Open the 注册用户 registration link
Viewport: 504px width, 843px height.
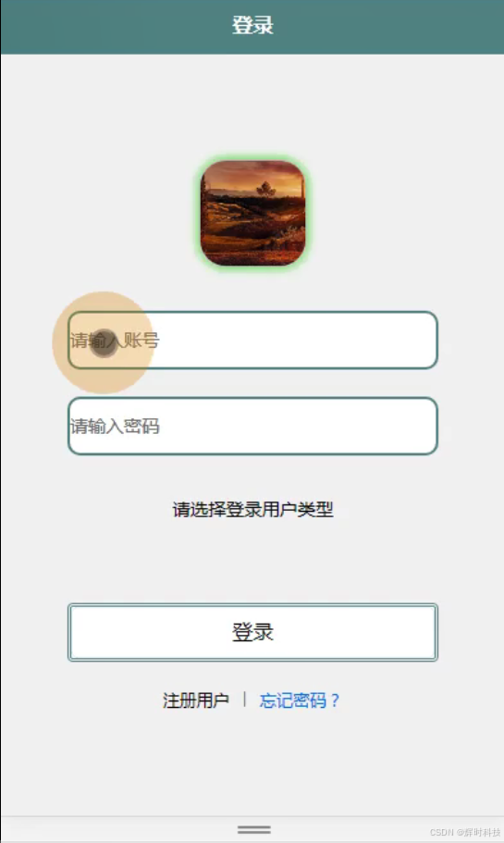195,700
